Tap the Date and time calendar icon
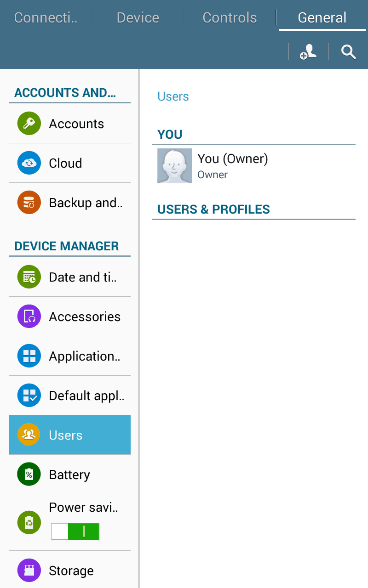 (x=29, y=277)
